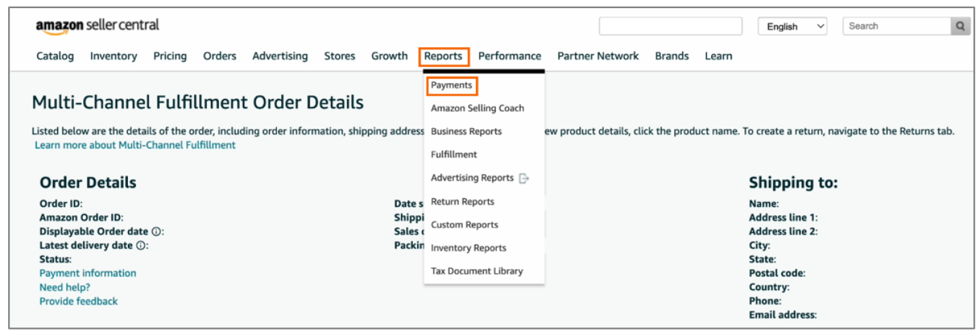Click the Order Details heading
980x335 pixels.
[x=88, y=182]
